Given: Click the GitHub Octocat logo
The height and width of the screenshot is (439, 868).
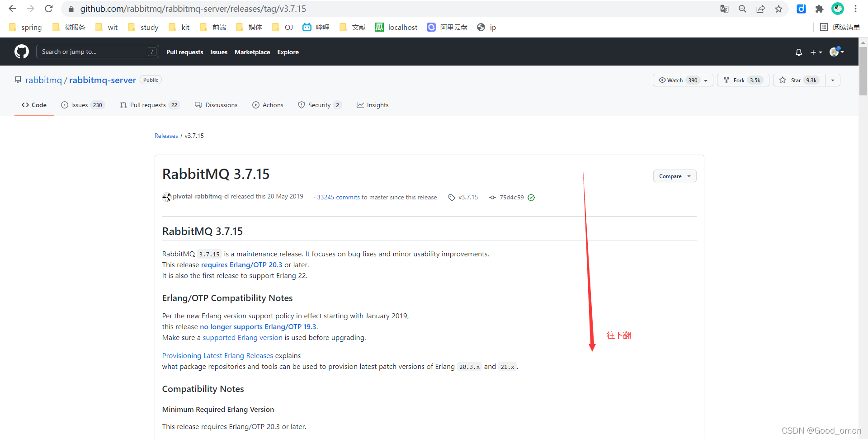Looking at the screenshot, I should tap(22, 52).
